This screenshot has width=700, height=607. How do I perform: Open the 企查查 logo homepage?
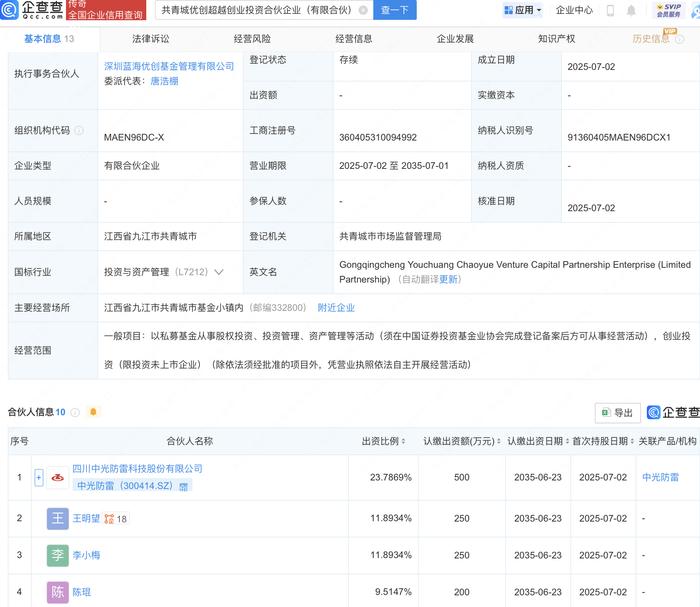pyautogui.click(x=31, y=9)
